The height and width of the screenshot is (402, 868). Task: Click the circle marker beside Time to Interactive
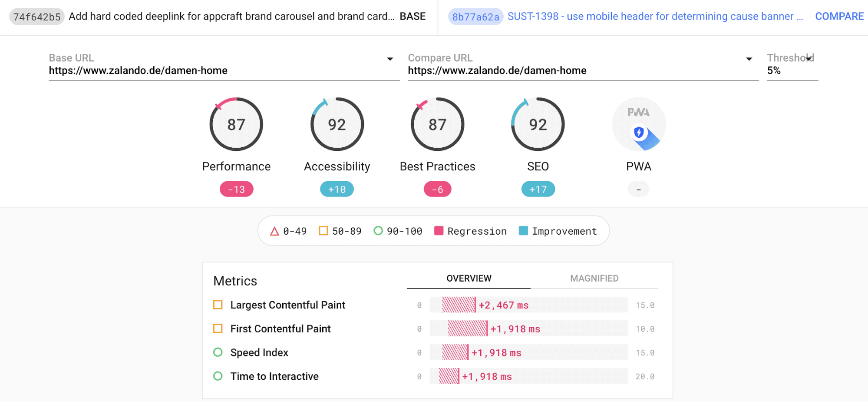pyautogui.click(x=218, y=376)
